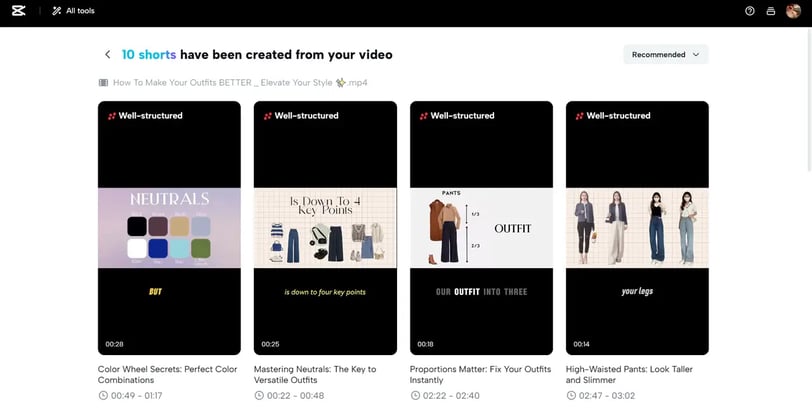The height and width of the screenshot is (412, 812).
Task: Click the clock icon next to 00:49 - 01:17
Action: pos(103,395)
